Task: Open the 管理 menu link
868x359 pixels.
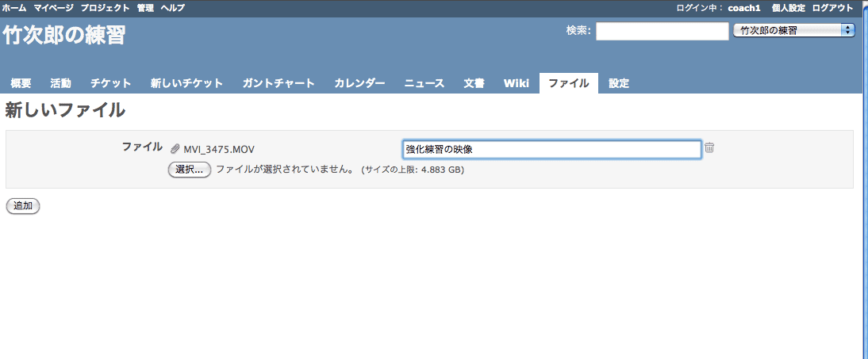Action: 145,8
